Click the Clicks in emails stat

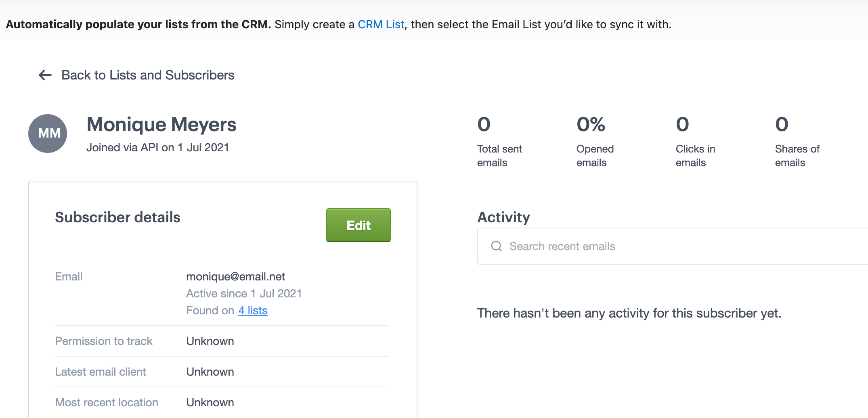coord(695,141)
